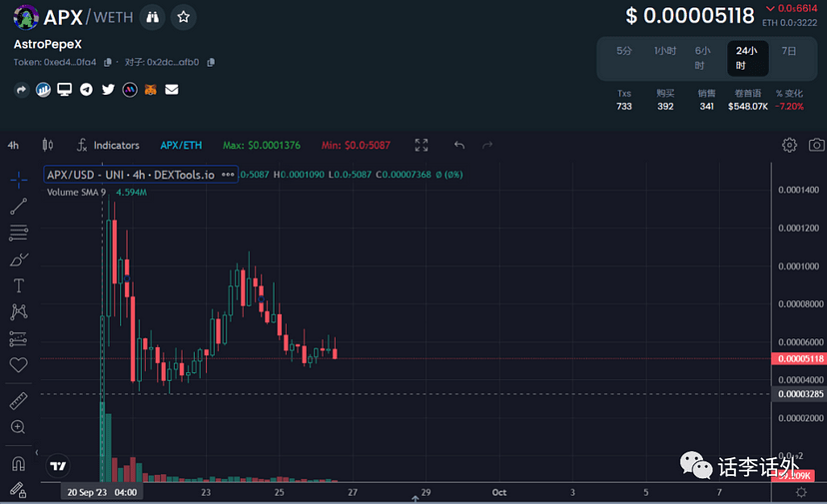
Task: Select the 1小时 time range tab
Action: coord(665,51)
